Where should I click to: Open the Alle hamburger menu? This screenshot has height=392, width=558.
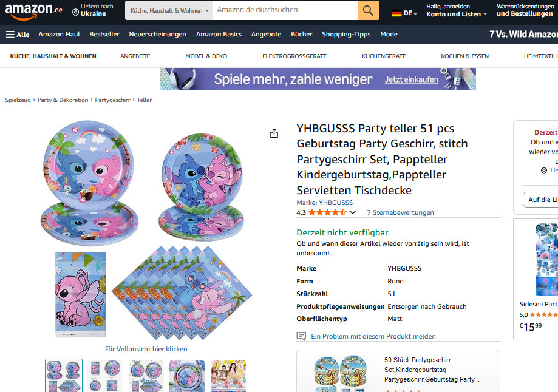pyautogui.click(x=18, y=35)
